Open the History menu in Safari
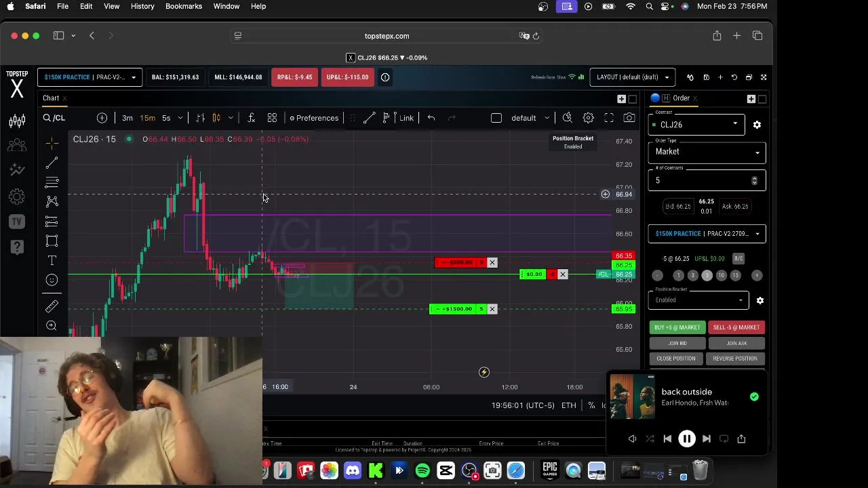 tap(142, 6)
